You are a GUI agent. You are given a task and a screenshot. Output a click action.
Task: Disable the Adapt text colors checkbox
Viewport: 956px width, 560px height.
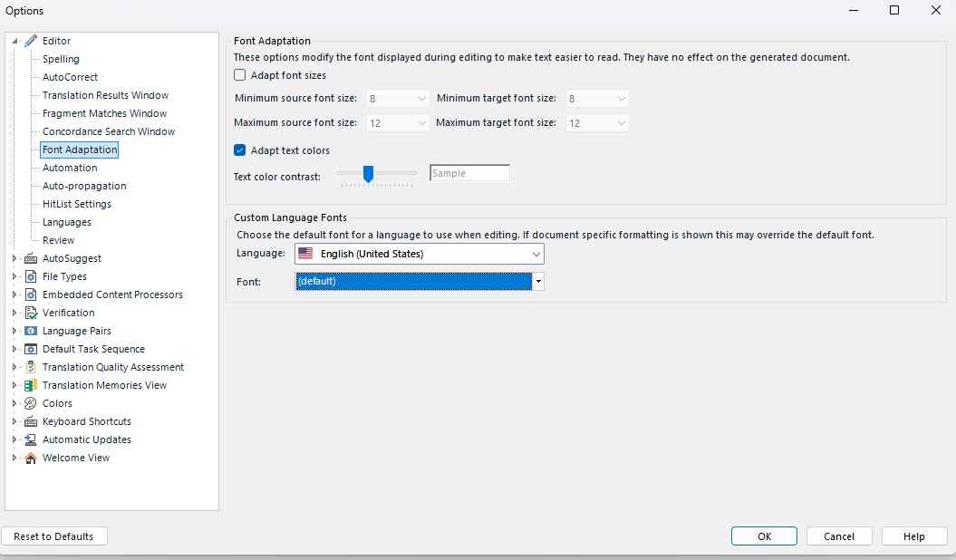pyautogui.click(x=238, y=150)
